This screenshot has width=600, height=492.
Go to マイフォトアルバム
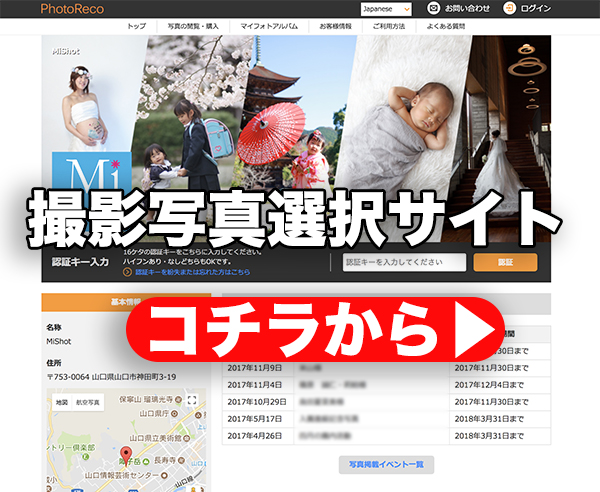pos(267,26)
